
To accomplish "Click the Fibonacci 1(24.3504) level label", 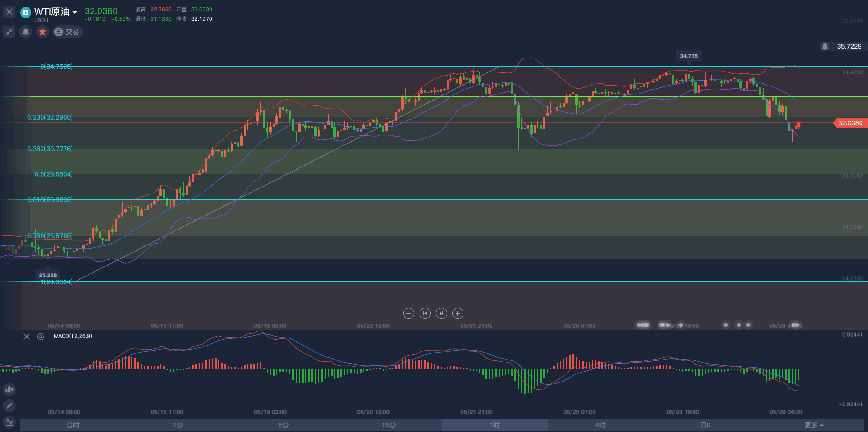I will [57, 282].
